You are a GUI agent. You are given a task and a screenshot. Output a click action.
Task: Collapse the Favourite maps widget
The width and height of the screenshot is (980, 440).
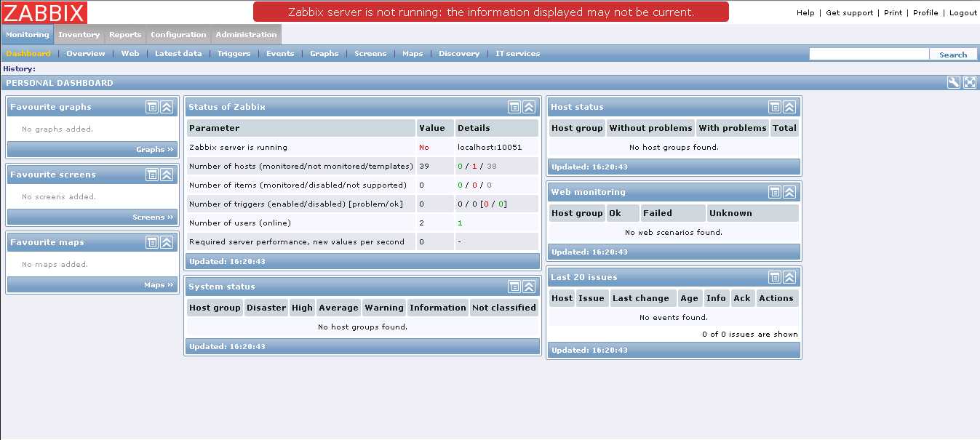167,242
